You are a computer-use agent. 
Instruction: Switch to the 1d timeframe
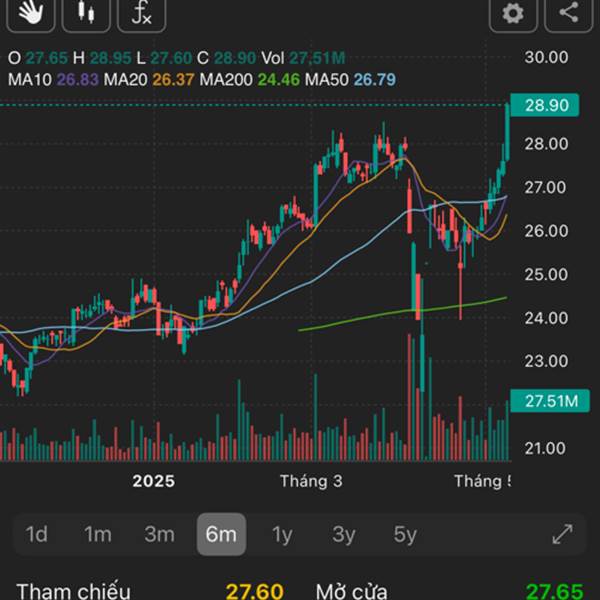tap(36, 534)
